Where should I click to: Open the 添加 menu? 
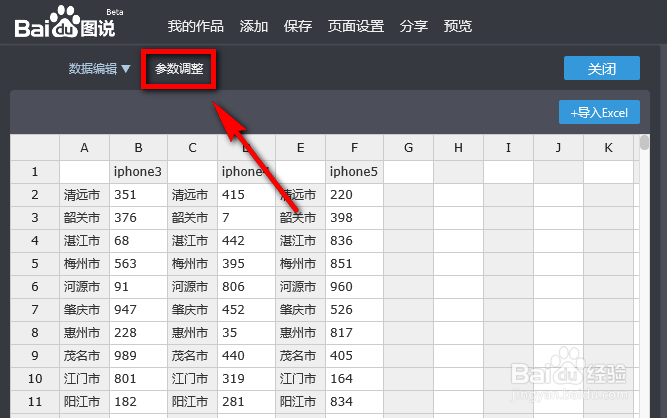point(254,26)
